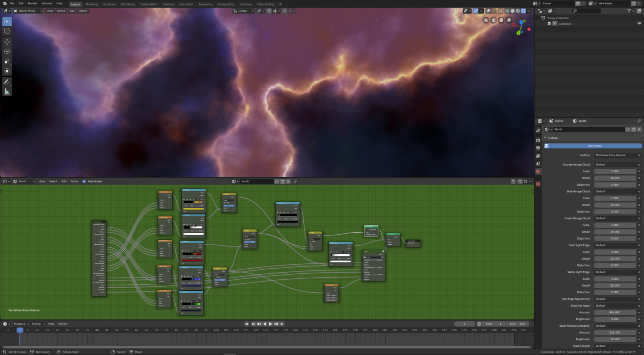
Task: Open the Node menu in the node editor
Action: pyautogui.click(x=74, y=181)
